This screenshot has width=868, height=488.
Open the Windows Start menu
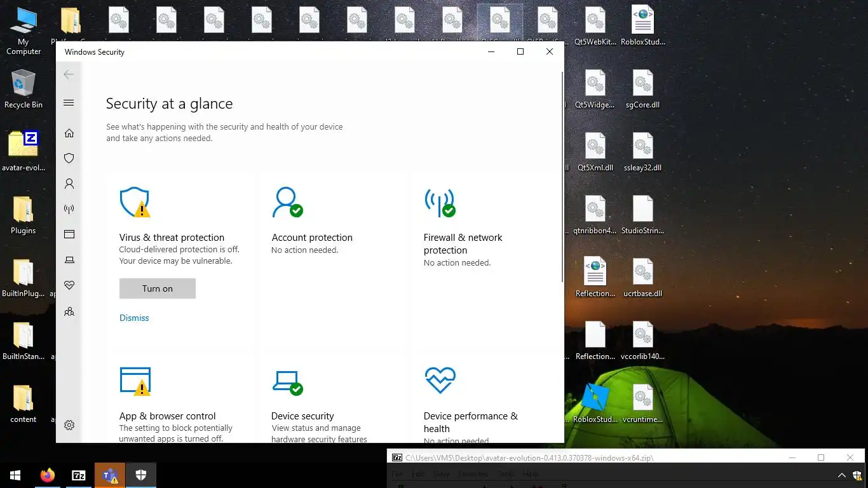point(15,475)
